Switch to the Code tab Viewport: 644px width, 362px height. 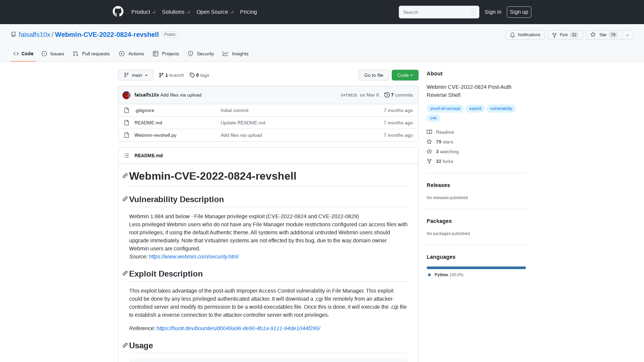[x=23, y=54]
